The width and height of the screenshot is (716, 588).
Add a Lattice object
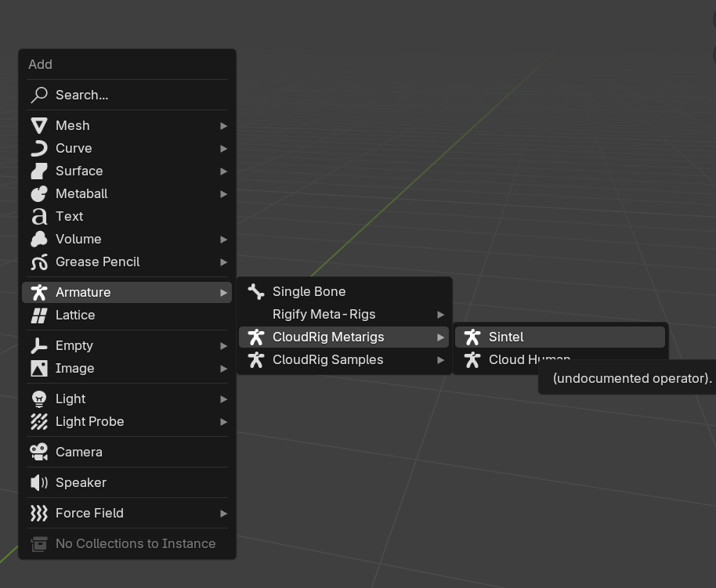127,315
